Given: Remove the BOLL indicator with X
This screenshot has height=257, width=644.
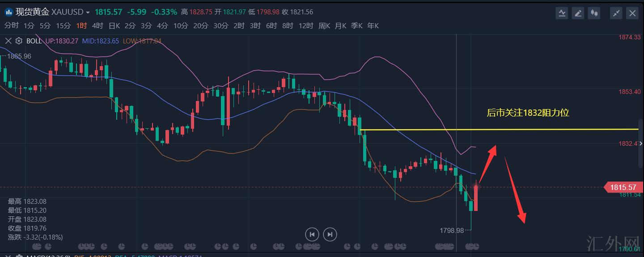Looking at the screenshot, I should pyautogui.click(x=8, y=41).
